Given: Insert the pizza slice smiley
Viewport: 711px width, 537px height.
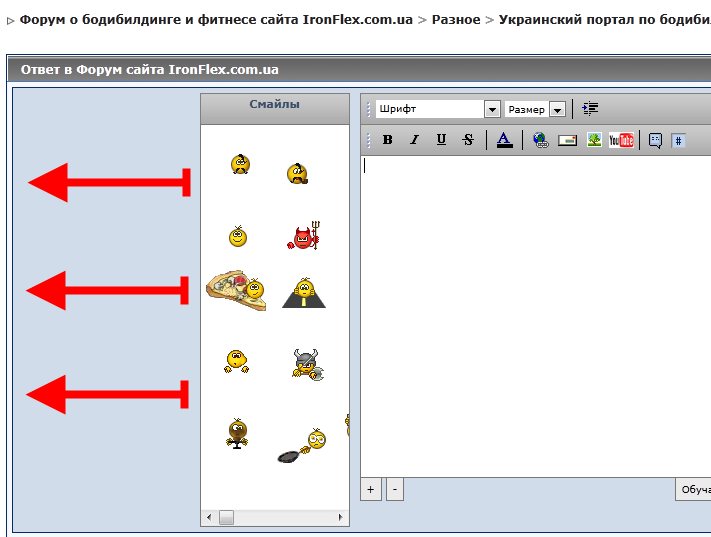Looking at the screenshot, I should (x=236, y=289).
